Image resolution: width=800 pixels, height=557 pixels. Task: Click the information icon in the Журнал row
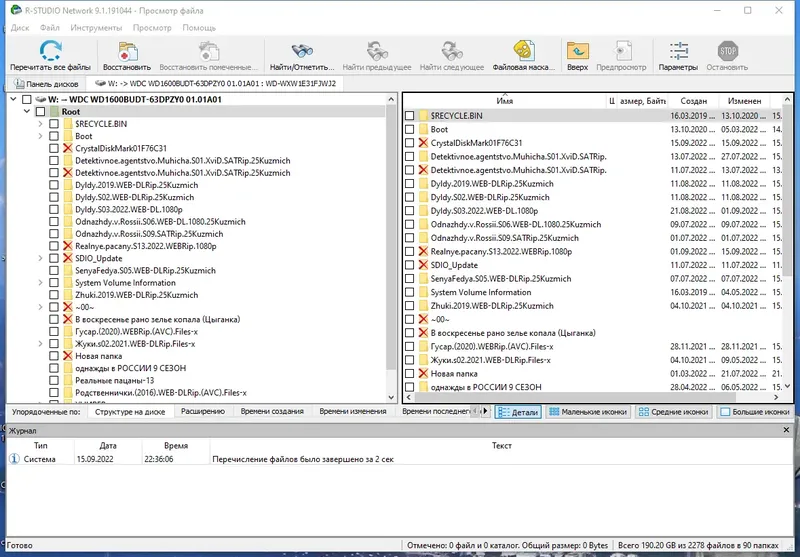pos(14,459)
